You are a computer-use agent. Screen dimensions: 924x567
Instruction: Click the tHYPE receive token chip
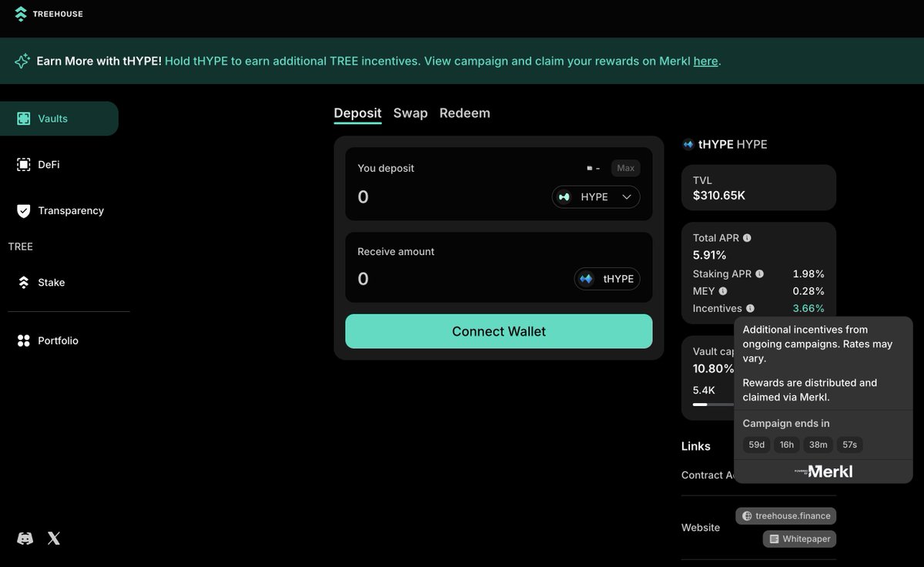[608, 279]
